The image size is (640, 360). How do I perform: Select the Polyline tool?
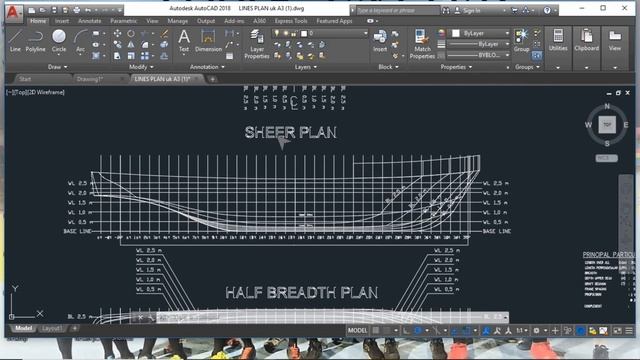pos(36,41)
